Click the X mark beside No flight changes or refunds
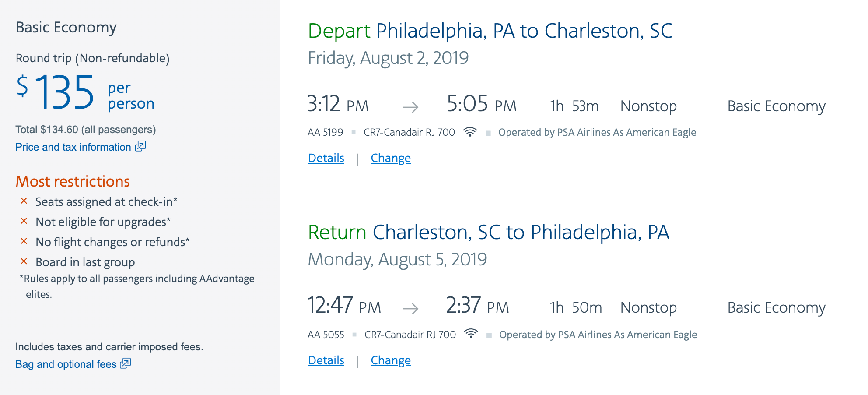 pyautogui.click(x=24, y=241)
